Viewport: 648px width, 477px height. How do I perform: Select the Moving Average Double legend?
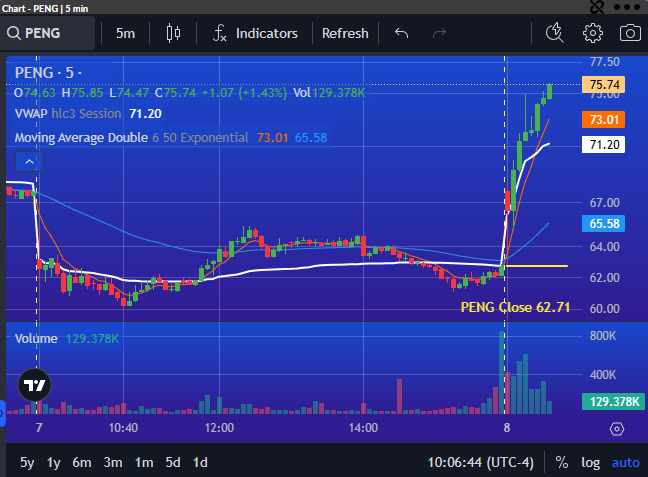pyautogui.click(x=171, y=138)
